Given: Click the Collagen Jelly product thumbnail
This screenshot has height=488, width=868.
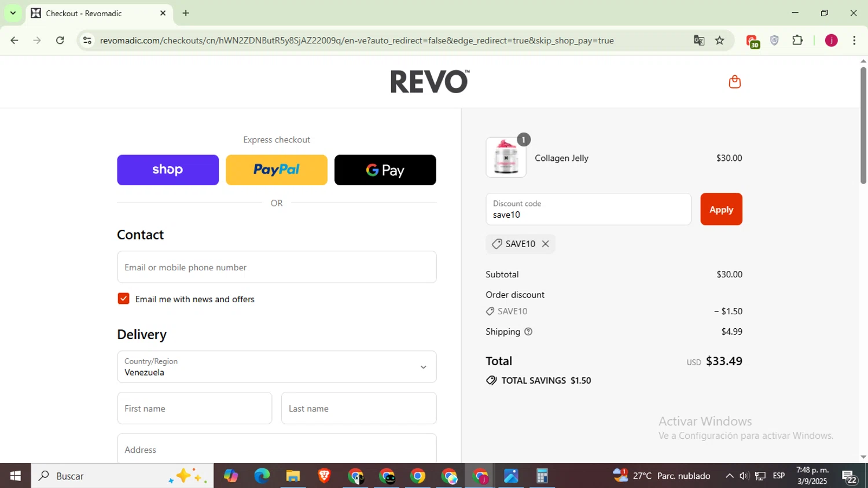Looking at the screenshot, I should (x=506, y=157).
